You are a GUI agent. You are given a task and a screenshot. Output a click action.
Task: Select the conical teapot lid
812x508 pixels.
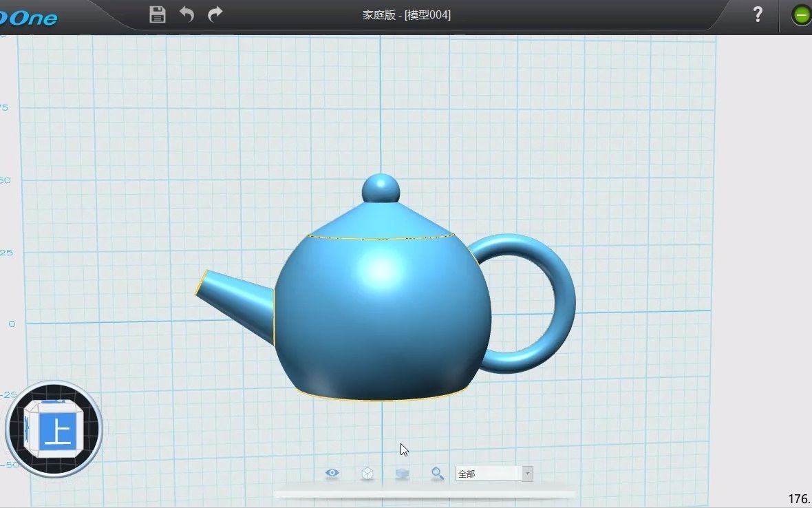point(381,222)
